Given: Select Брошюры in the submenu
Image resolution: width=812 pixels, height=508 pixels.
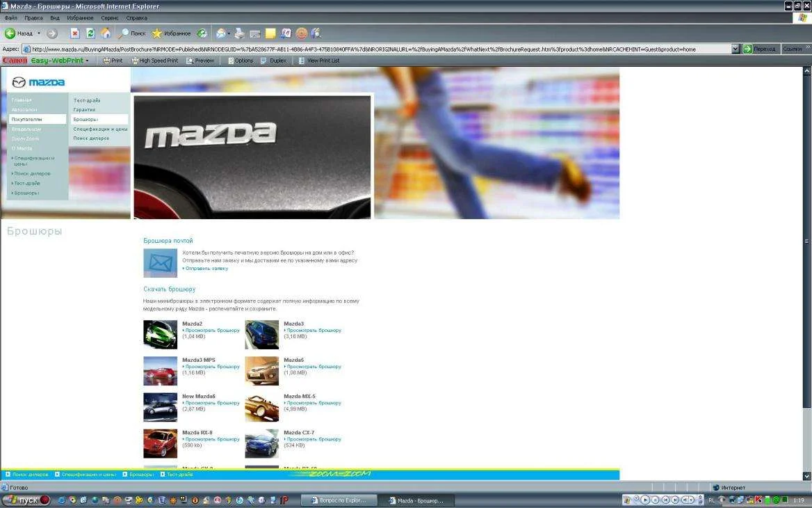Looking at the screenshot, I should click(99, 119).
